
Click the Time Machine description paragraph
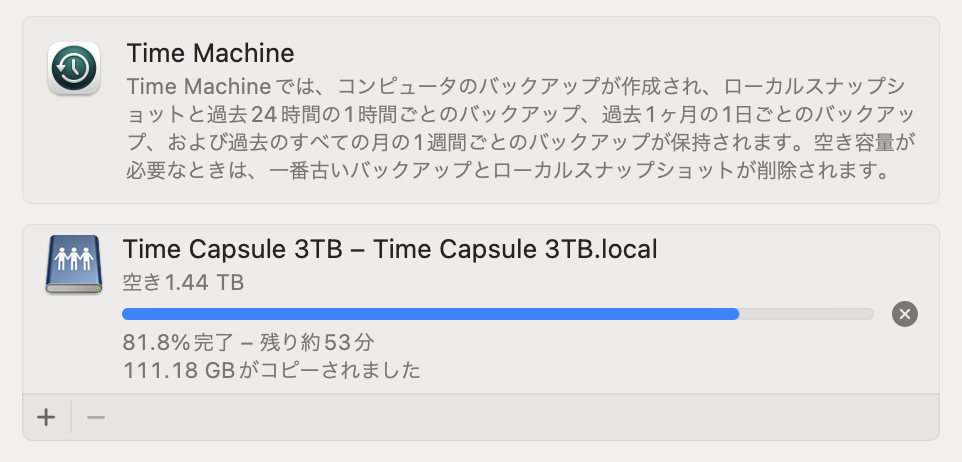click(520, 127)
